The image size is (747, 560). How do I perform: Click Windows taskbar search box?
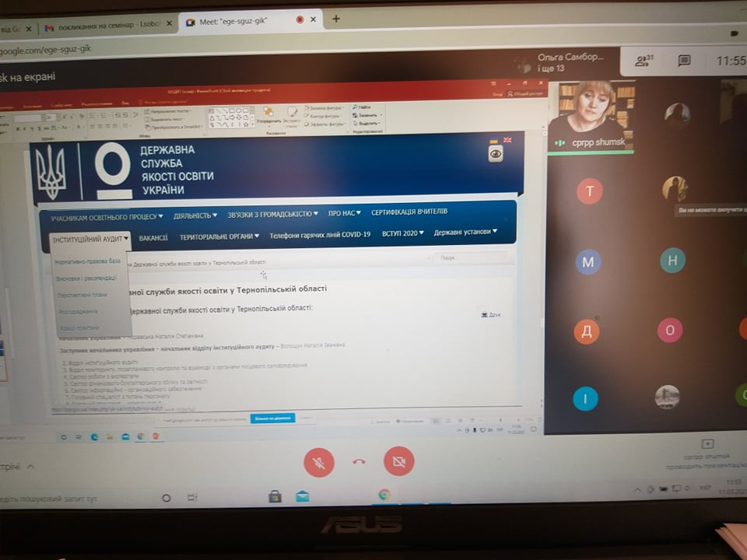(x=47, y=499)
